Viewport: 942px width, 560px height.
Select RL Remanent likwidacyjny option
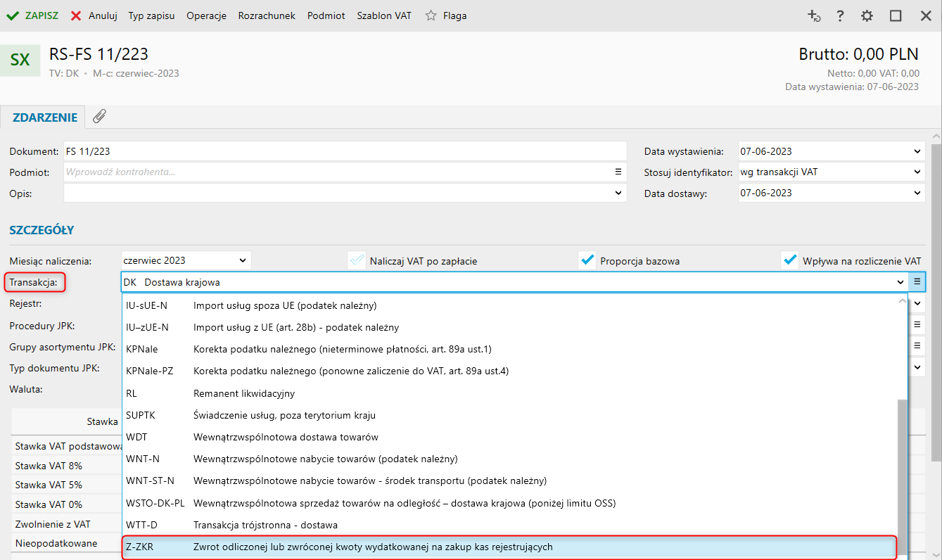[x=509, y=393]
